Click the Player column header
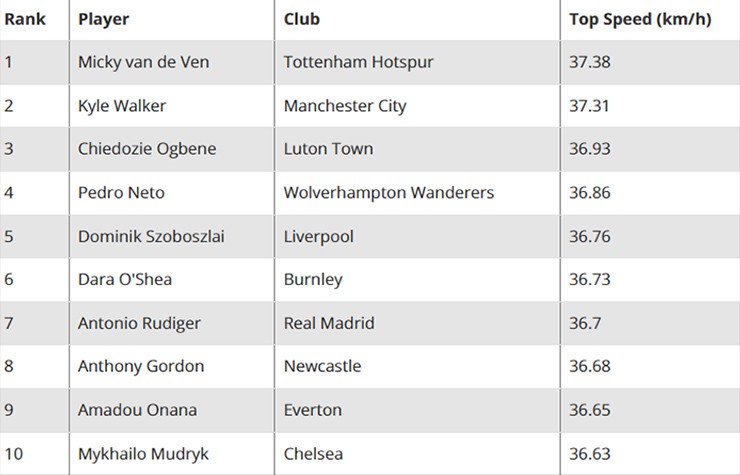The width and height of the screenshot is (740, 475). 103,19
